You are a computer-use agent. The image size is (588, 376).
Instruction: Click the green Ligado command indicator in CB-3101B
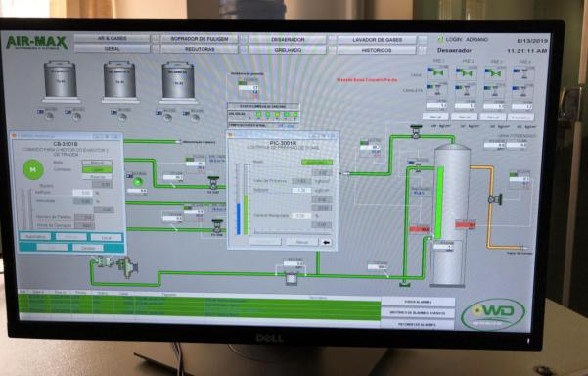pos(97,169)
